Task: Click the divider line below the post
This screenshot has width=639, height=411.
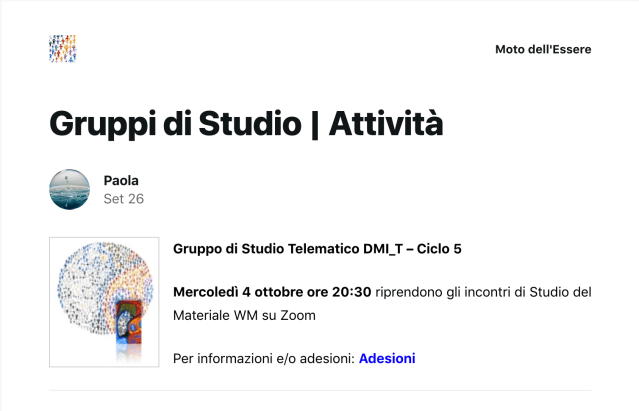Action: (320, 390)
